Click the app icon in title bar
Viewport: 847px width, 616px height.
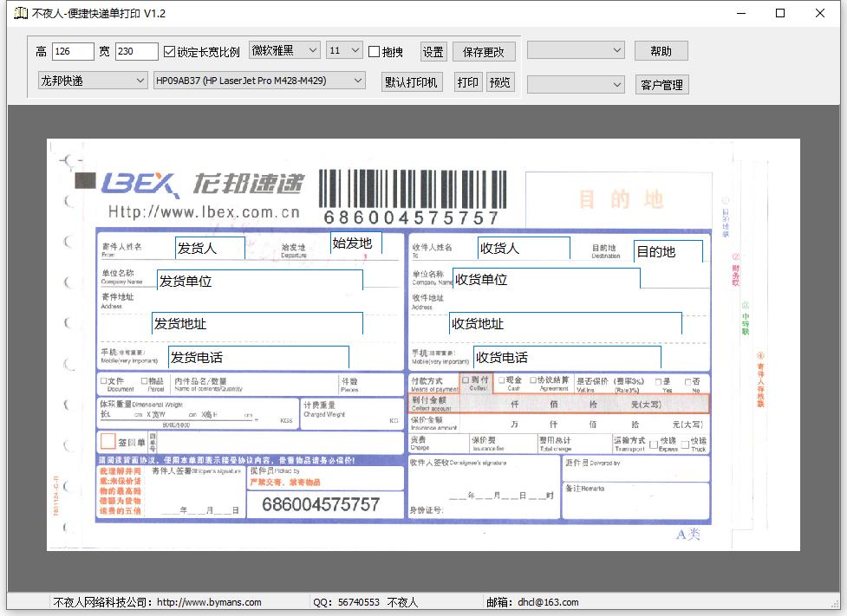[x=21, y=13]
